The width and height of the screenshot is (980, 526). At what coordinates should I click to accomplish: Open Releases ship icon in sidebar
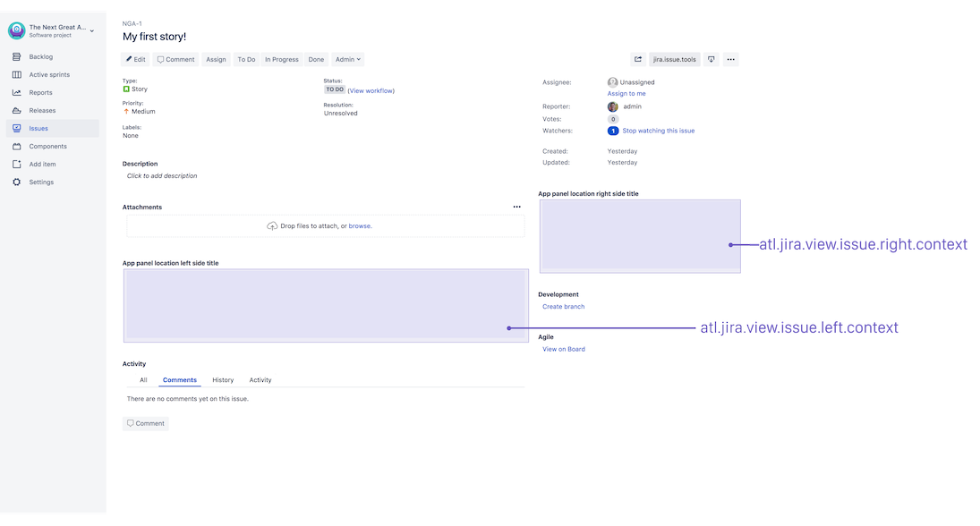17,110
